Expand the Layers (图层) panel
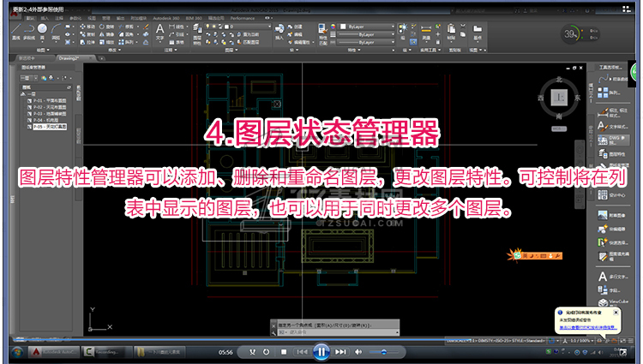The width and height of the screenshot is (643, 364). (x=231, y=50)
